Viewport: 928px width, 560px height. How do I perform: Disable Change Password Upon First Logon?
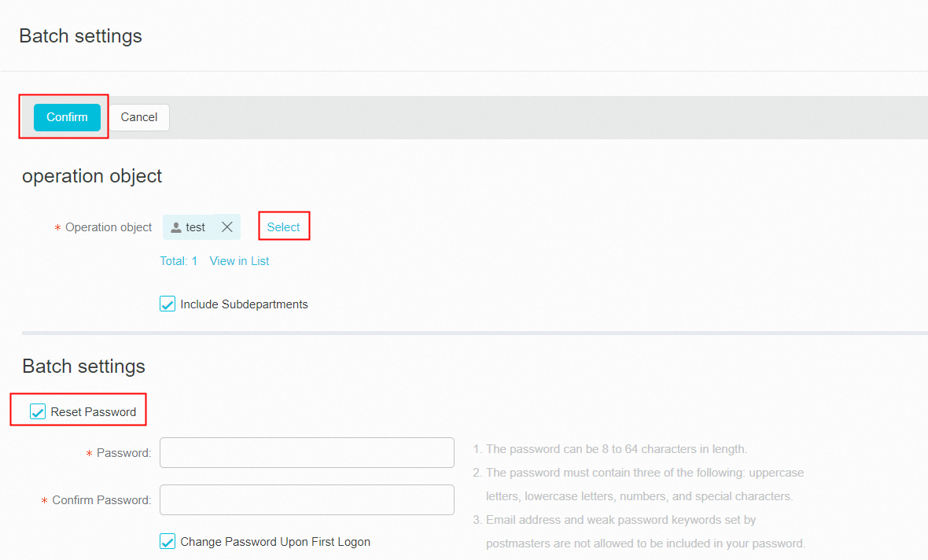pyautogui.click(x=168, y=542)
